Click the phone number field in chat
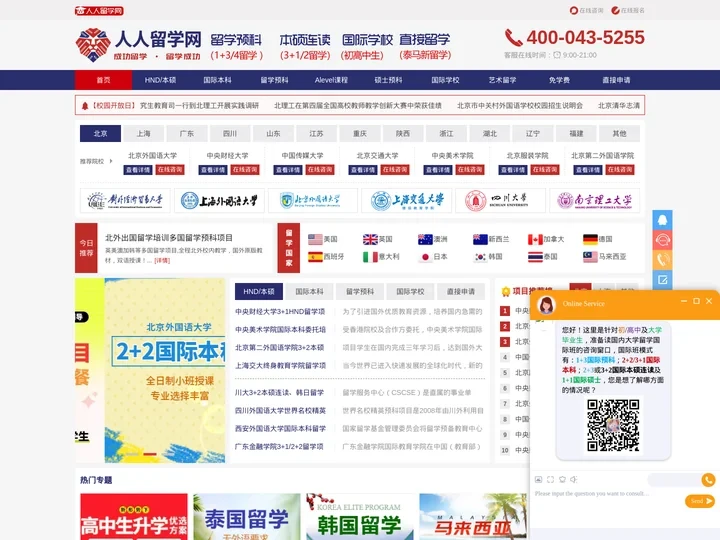 tap(674, 480)
